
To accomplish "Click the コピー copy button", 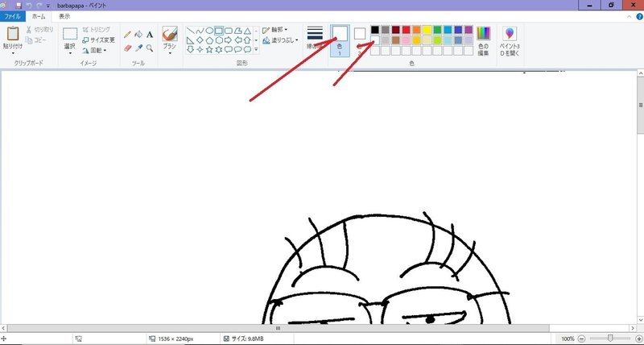I will (35, 40).
